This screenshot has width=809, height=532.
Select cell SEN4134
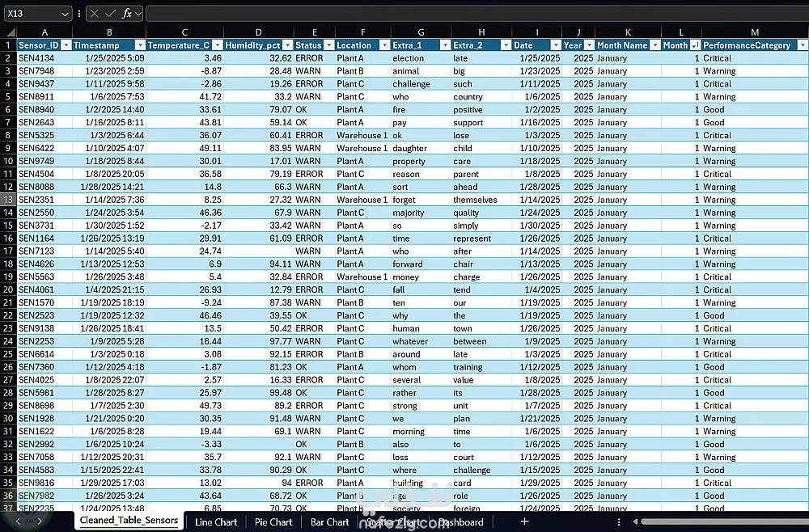tap(44, 58)
